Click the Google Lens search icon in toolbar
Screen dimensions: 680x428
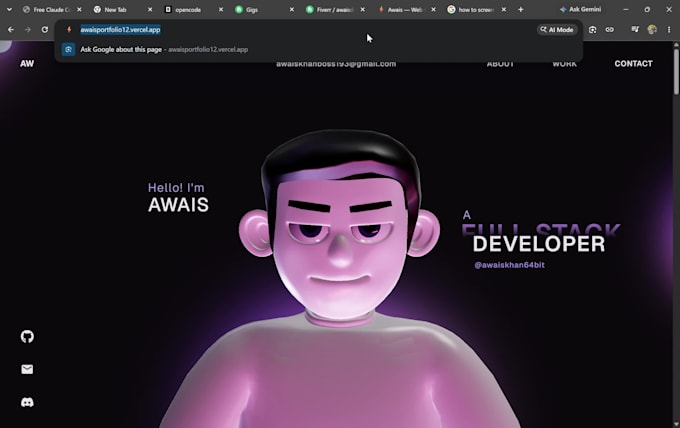[x=592, y=29]
